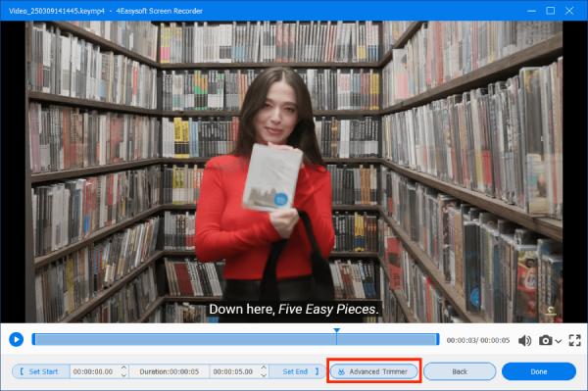Image resolution: width=588 pixels, height=391 pixels.
Task: Open the Advanced Trimmer
Action: (x=374, y=371)
